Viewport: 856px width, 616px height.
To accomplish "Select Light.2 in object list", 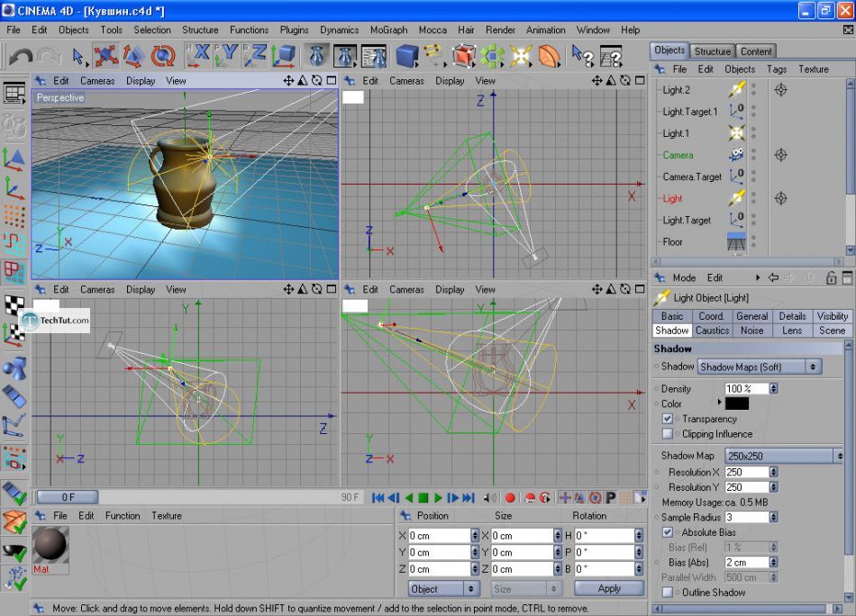I will (x=676, y=90).
